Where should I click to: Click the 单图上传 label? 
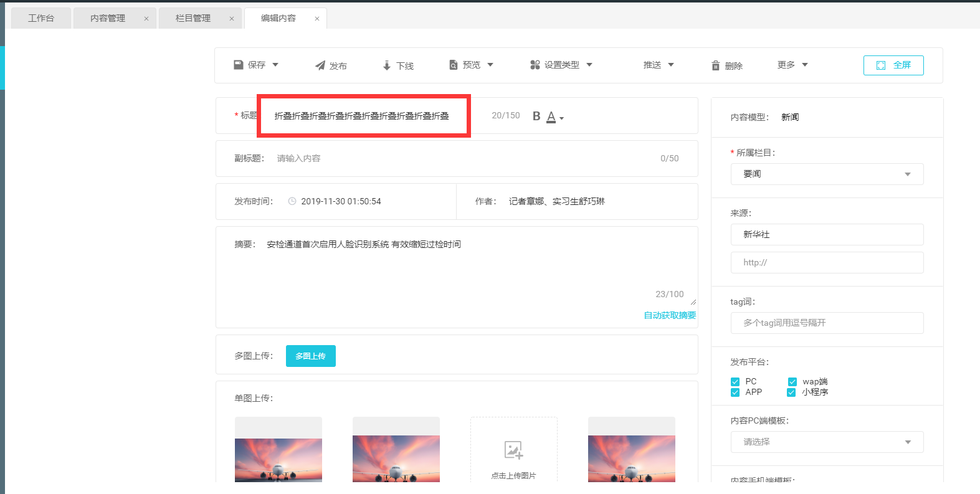(254, 398)
